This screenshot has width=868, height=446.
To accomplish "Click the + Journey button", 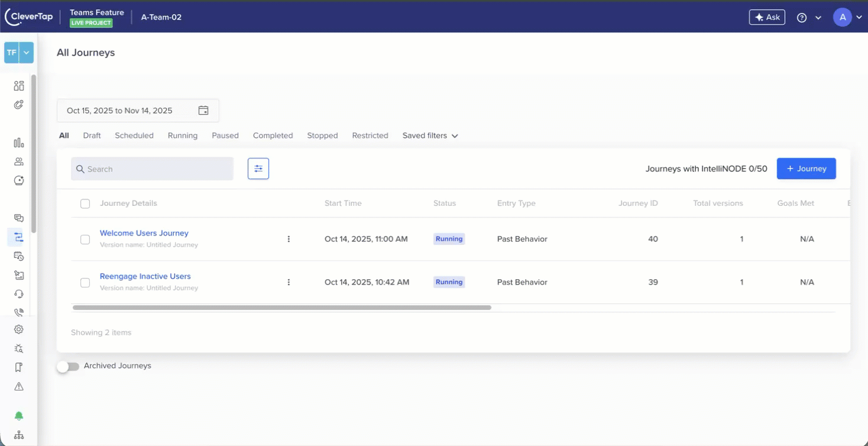I will tap(806, 169).
